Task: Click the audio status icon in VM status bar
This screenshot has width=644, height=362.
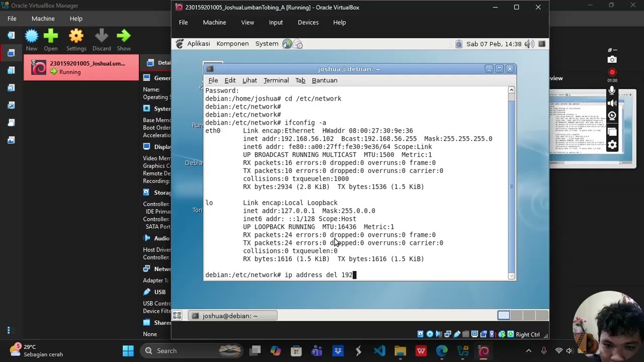Action: [x=439, y=334]
